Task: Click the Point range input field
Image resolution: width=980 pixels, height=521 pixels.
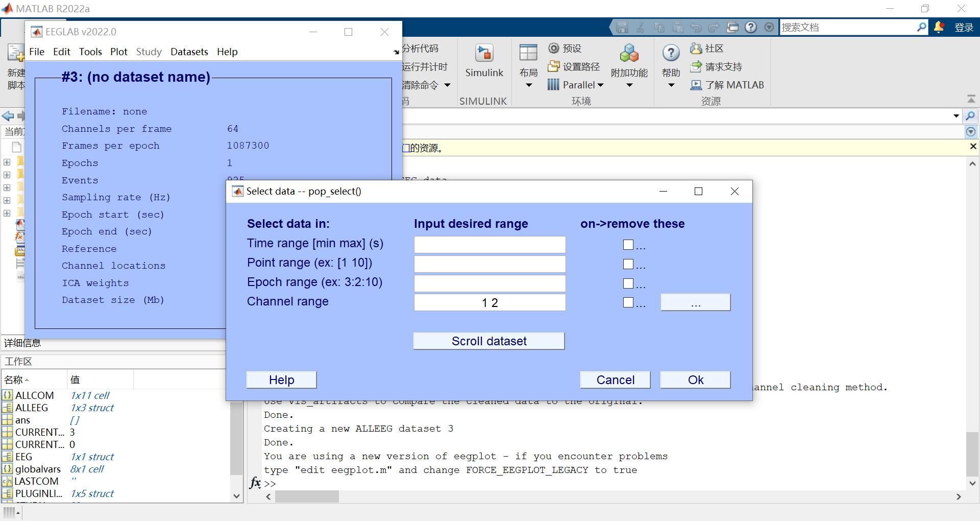Action: (x=490, y=264)
